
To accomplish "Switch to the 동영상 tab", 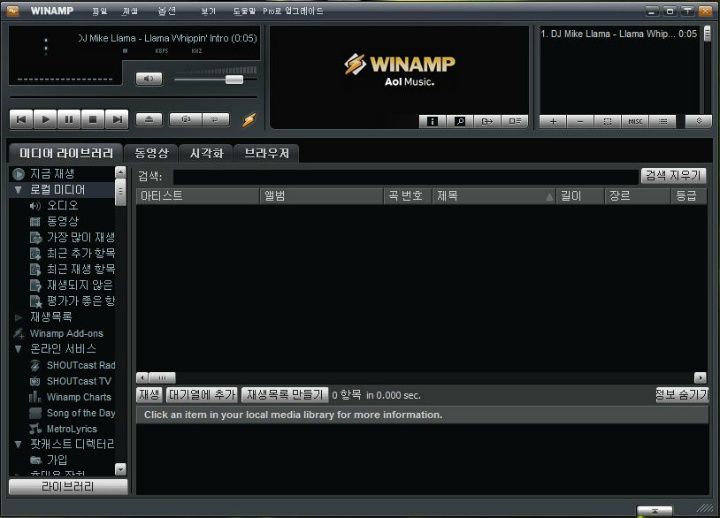I will pyautogui.click(x=152, y=153).
